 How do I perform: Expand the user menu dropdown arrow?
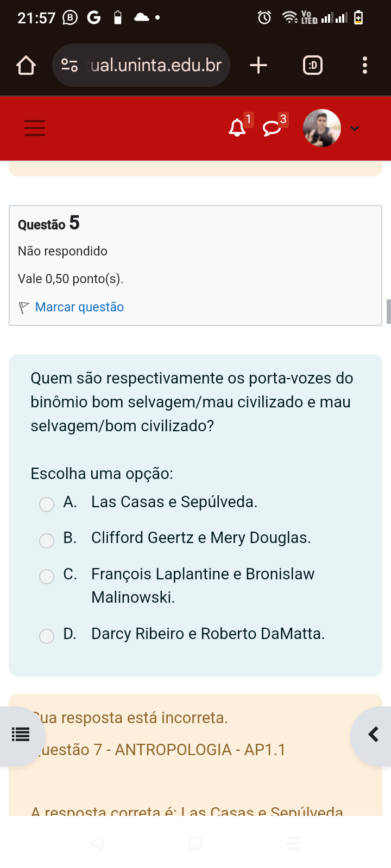coord(355,129)
